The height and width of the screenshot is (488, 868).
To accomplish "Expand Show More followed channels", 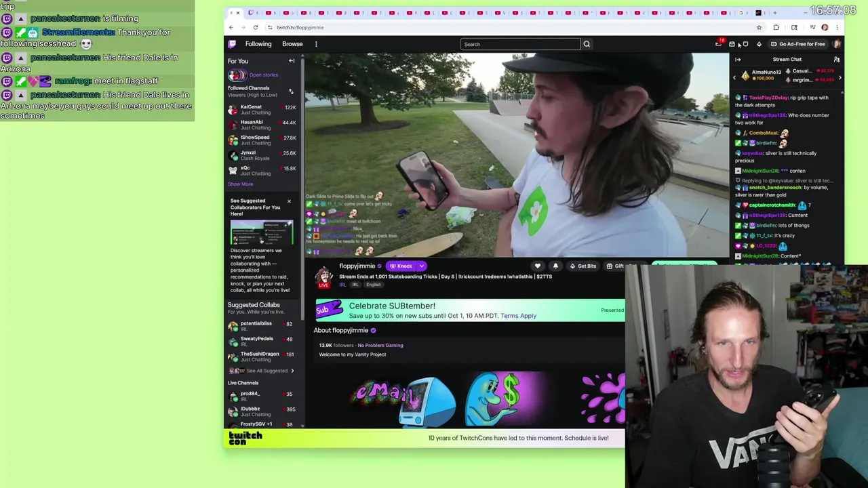I will coord(240,184).
